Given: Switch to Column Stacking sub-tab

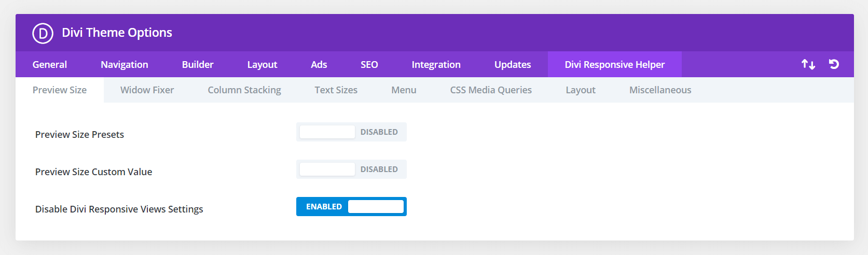Looking at the screenshot, I should [x=244, y=90].
